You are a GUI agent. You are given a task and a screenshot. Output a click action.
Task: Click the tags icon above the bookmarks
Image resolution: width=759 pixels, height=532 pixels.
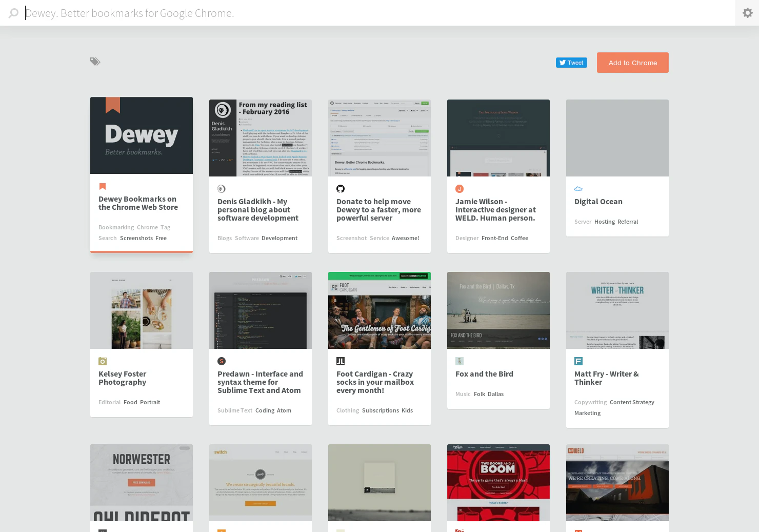[95, 62]
